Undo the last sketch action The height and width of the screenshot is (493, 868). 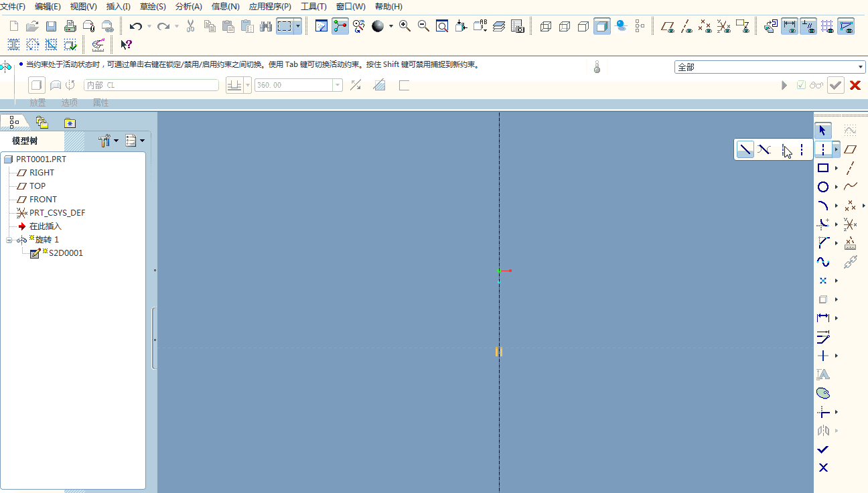click(x=135, y=26)
